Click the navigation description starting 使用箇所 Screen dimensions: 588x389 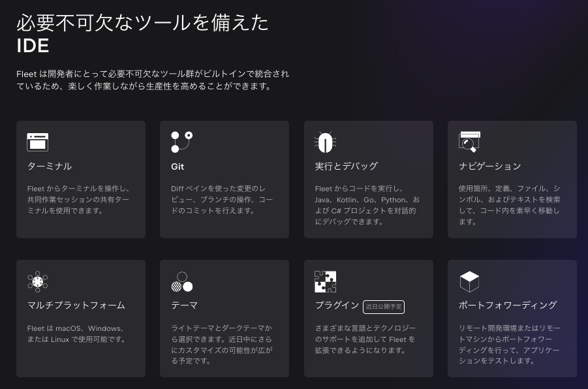click(x=509, y=205)
